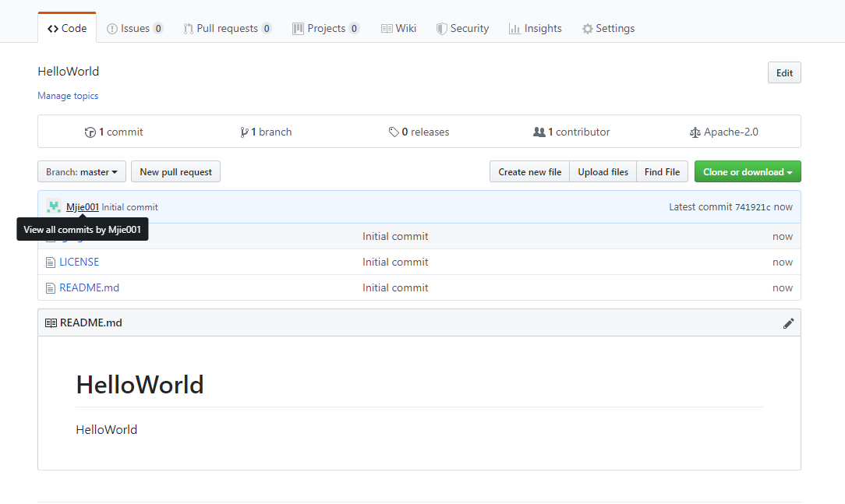The height and width of the screenshot is (504, 845).
Task: View the Insights tab
Action: pyautogui.click(x=535, y=28)
